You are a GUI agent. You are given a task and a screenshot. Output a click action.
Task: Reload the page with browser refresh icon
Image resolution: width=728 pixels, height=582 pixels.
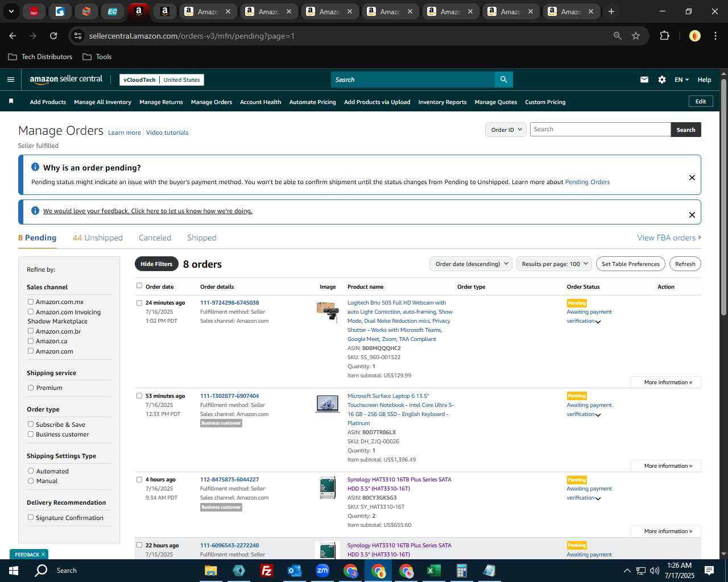pyautogui.click(x=53, y=36)
